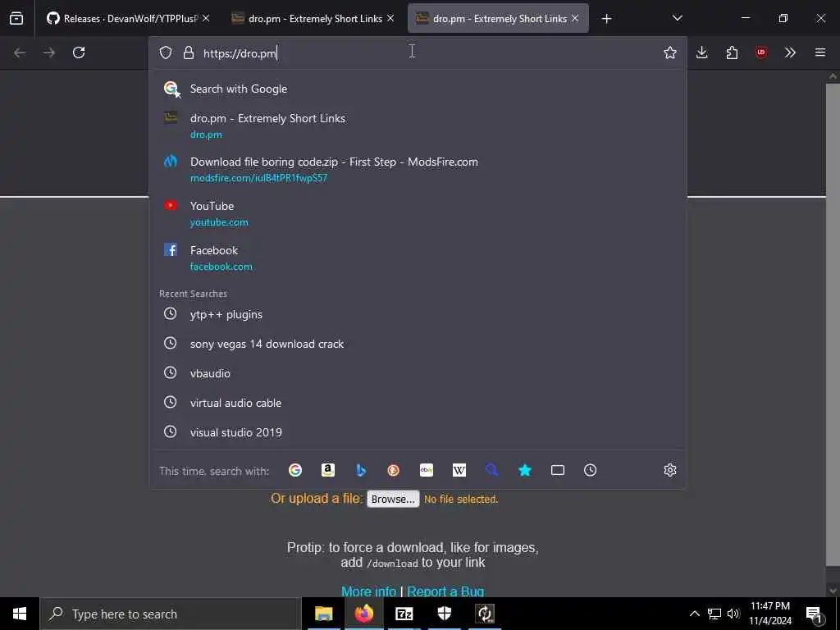The width and height of the screenshot is (840, 630).
Task: Search in Bookmarks star icon
Action: (x=525, y=470)
